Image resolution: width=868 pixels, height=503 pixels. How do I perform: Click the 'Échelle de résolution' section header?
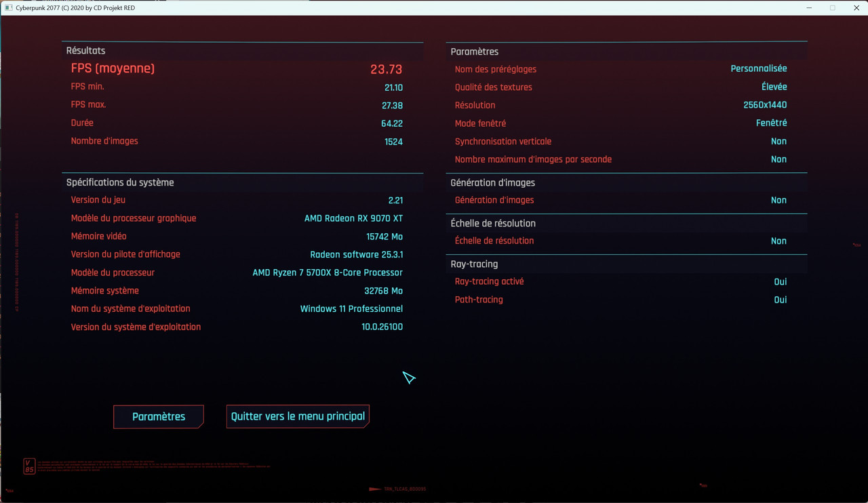coord(493,223)
